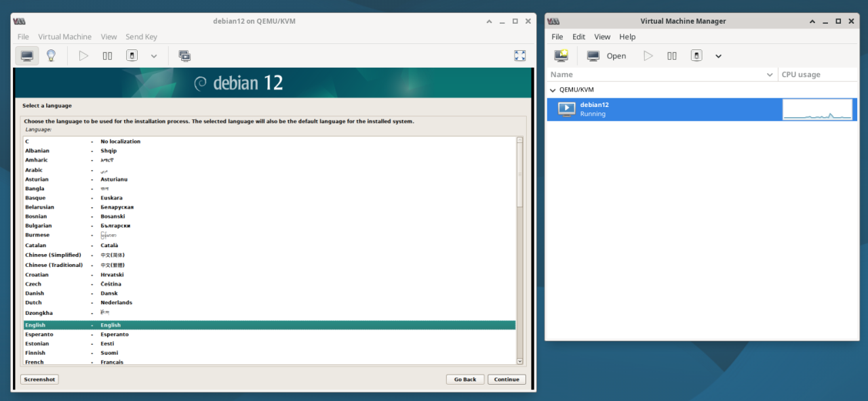
Task: Click the Go Back button
Action: [465, 379]
